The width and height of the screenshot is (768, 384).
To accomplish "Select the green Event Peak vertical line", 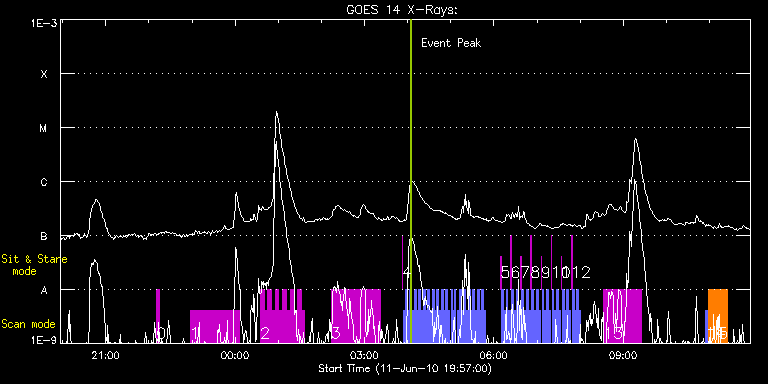I will pyautogui.click(x=410, y=181).
